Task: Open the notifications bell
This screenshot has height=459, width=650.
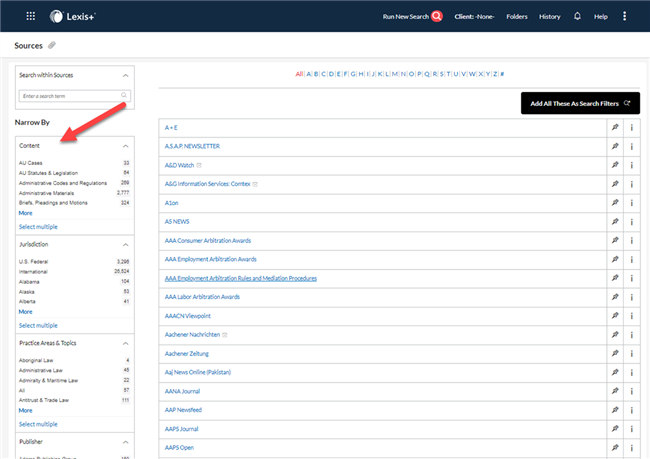Action: [x=577, y=16]
